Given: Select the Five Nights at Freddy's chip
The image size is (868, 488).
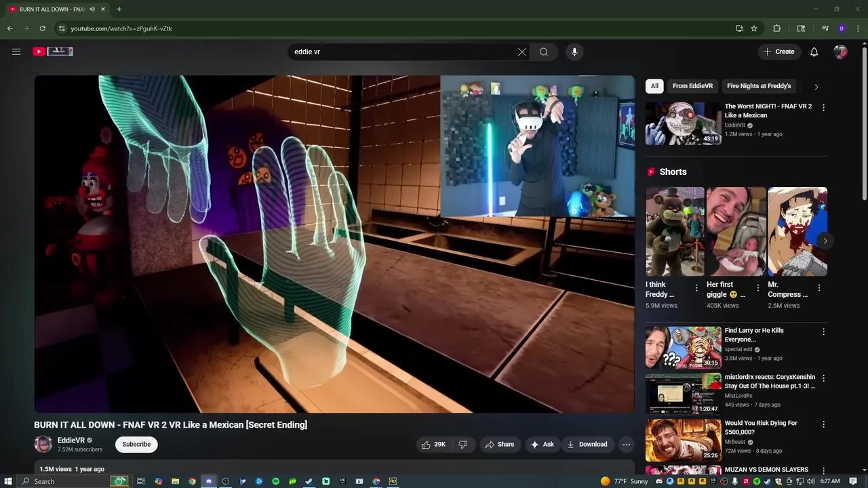Looking at the screenshot, I should [x=759, y=86].
